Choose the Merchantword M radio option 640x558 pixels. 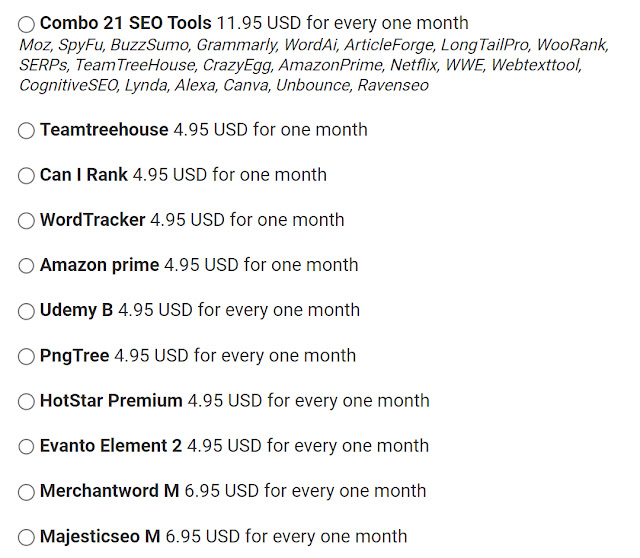pos(27,492)
